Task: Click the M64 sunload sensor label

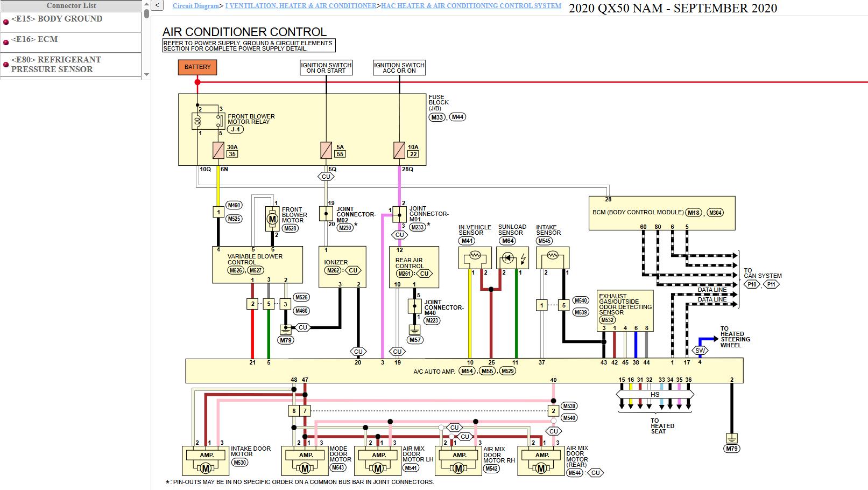Action: pyautogui.click(x=507, y=241)
